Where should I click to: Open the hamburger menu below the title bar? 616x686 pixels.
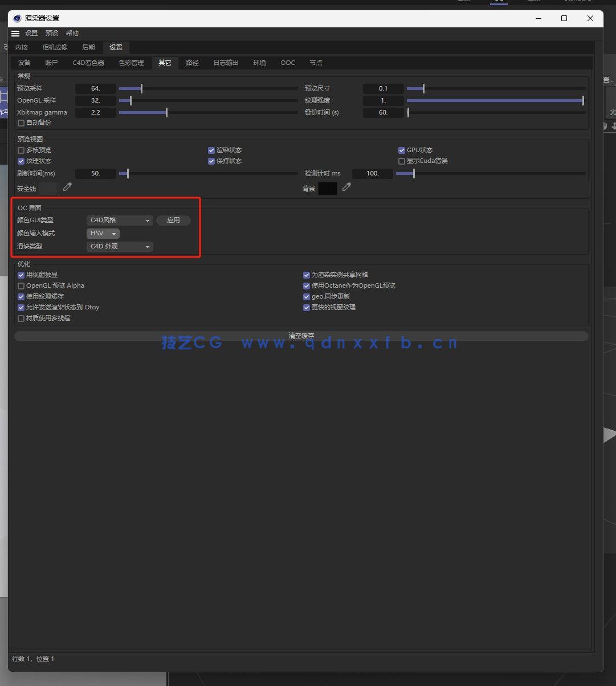pos(15,33)
